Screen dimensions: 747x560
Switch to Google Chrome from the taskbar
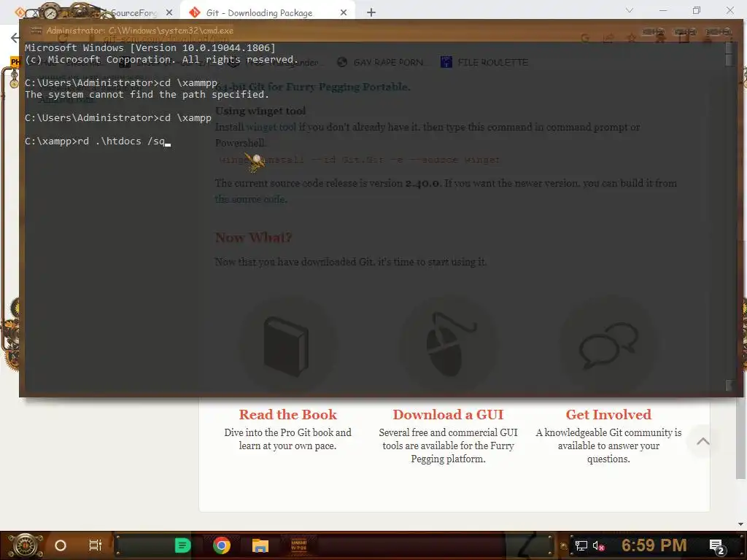[222, 545]
